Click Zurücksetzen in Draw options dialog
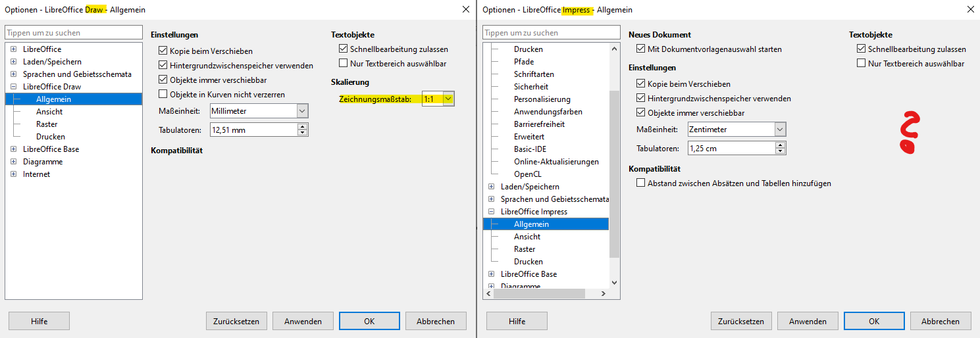 pyautogui.click(x=237, y=321)
